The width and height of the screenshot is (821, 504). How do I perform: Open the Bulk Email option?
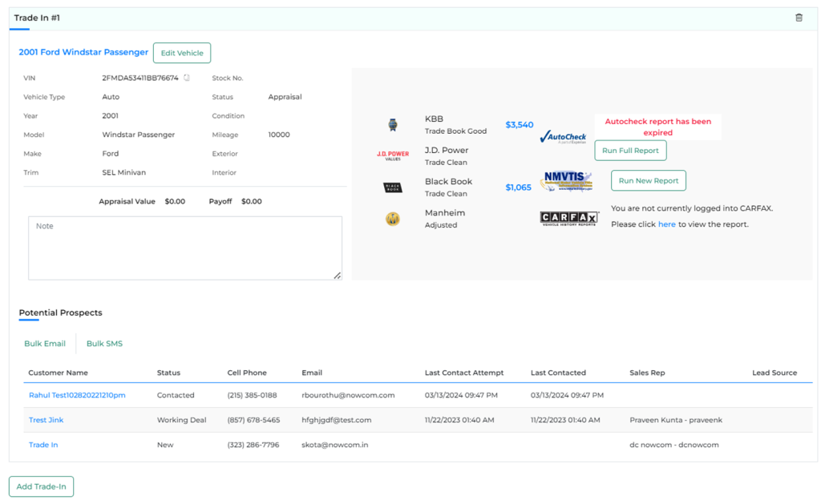tap(45, 344)
